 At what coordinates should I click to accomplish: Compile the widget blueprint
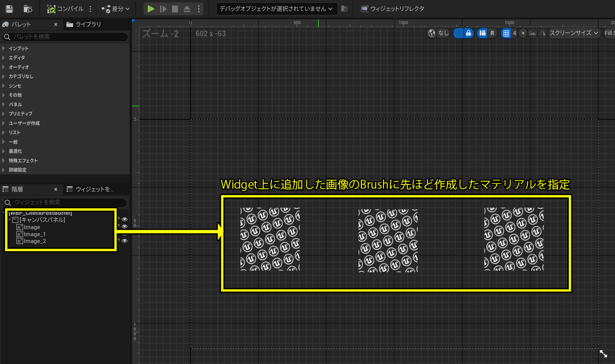click(65, 9)
